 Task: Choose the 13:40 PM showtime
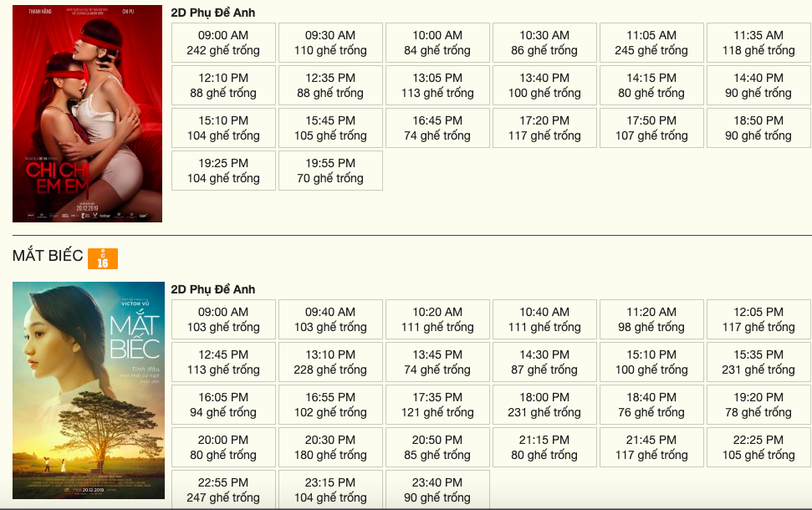544,85
